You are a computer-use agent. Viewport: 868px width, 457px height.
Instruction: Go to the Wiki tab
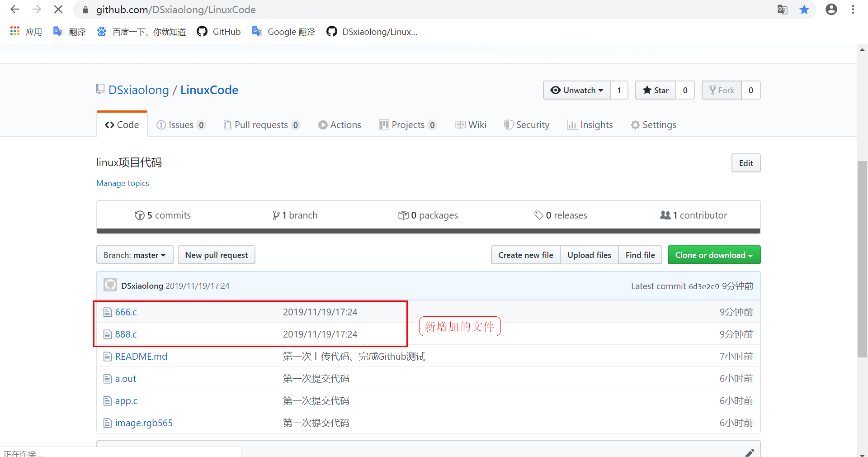471,125
